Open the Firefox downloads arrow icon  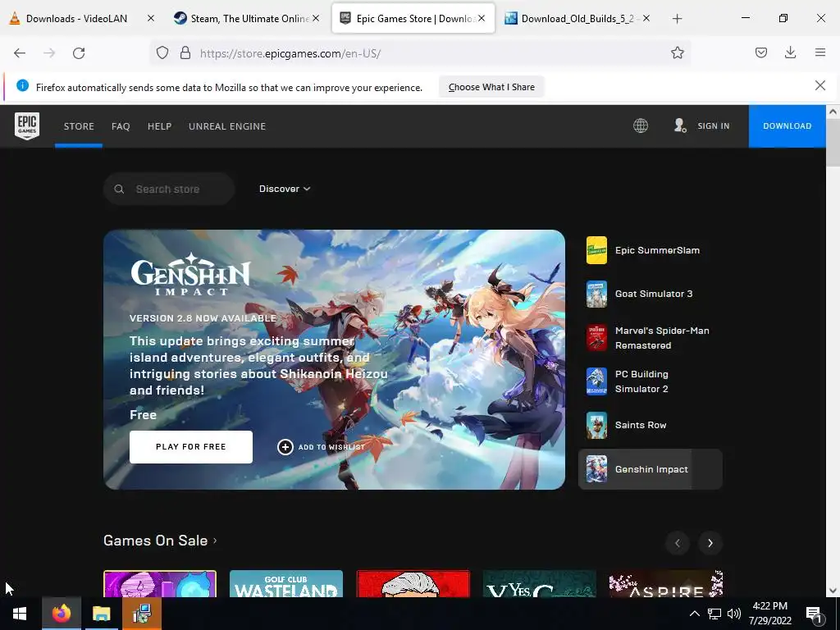coord(790,52)
